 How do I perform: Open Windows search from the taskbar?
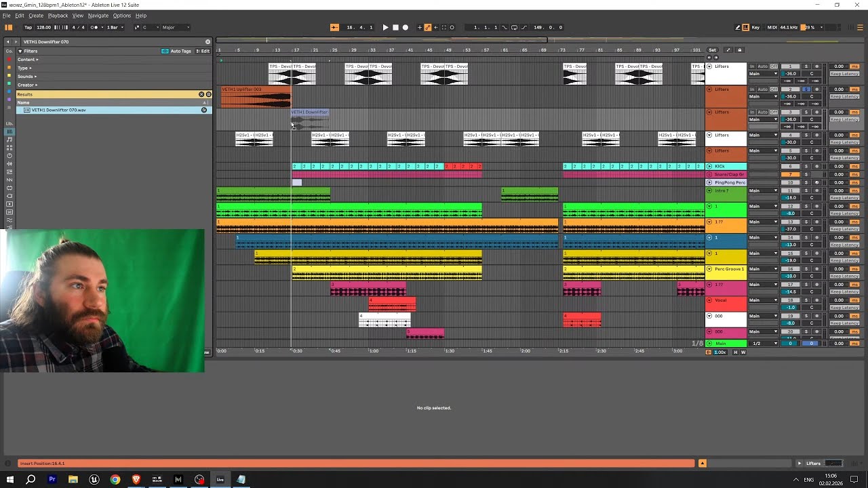tap(31, 479)
